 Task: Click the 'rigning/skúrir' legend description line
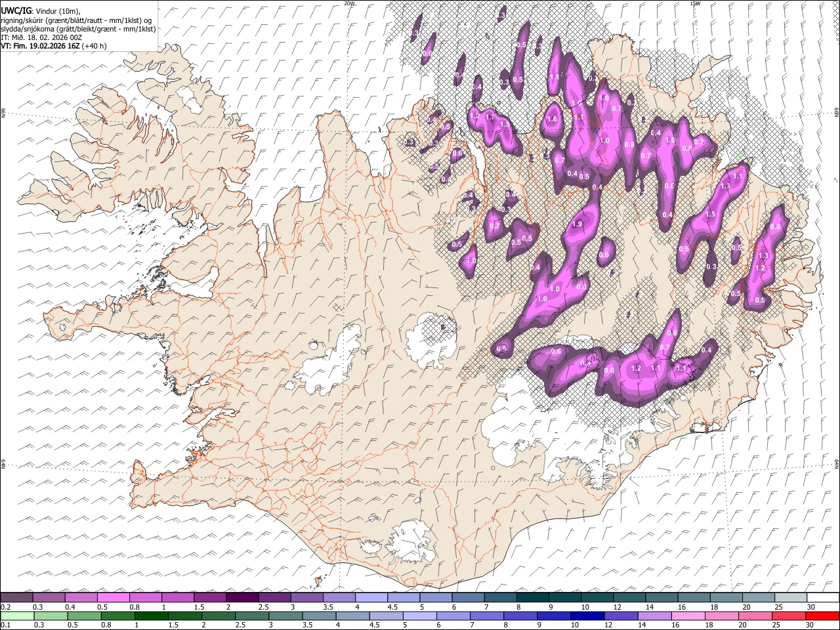pos(77,20)
